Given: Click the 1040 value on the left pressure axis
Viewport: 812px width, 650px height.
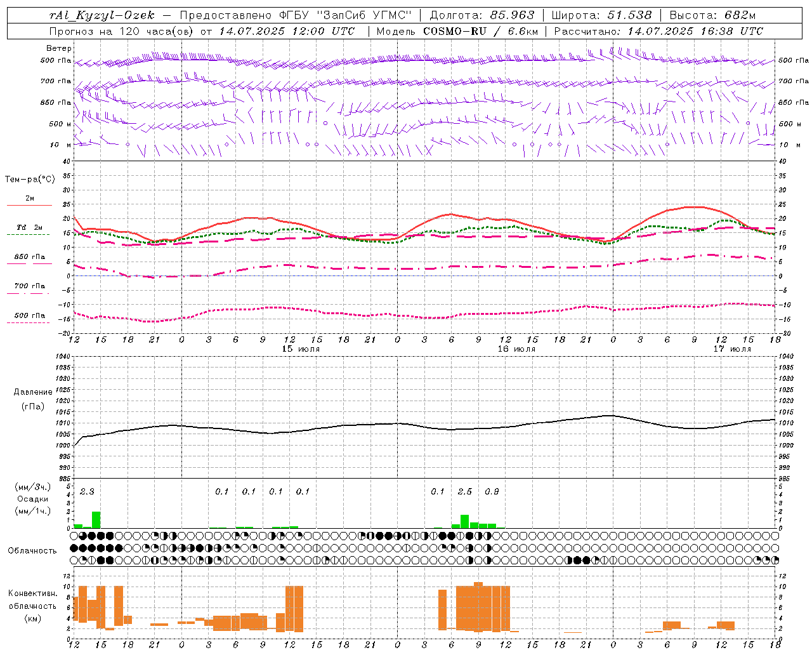Looking at the screenshot, I should pyautogui.click(x=62, y=357).
